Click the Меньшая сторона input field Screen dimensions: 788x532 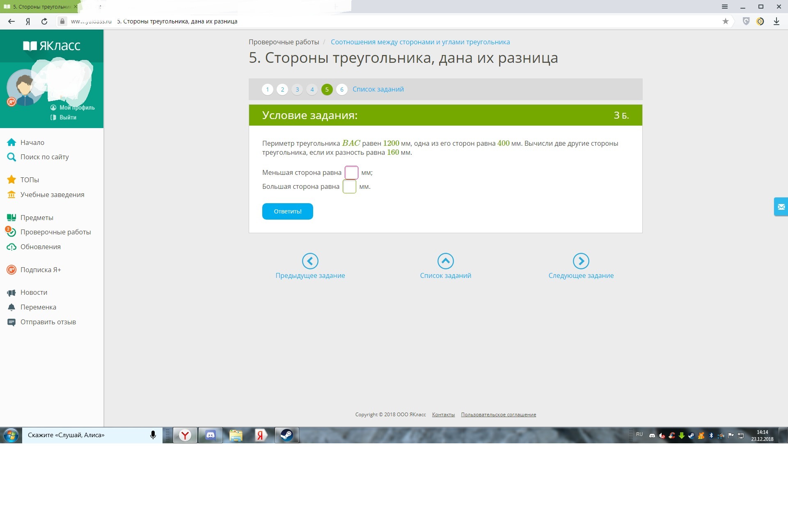click(351, 172)
